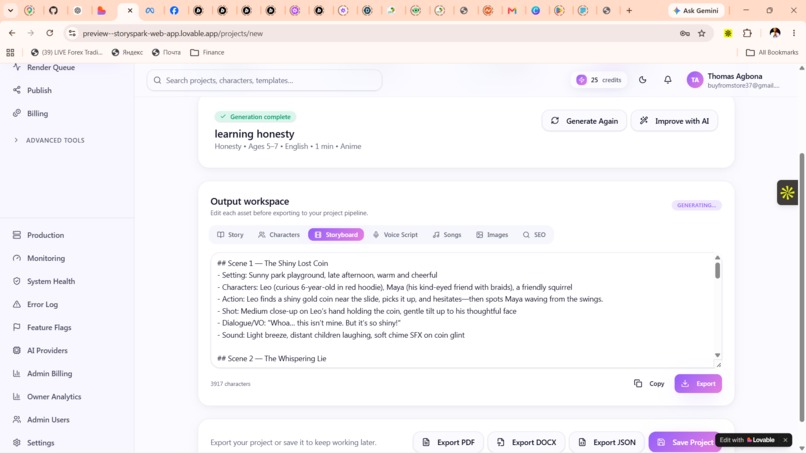Switch to the Voice Script tab
This screenshot has width=806, height=453.
(395, 234)
